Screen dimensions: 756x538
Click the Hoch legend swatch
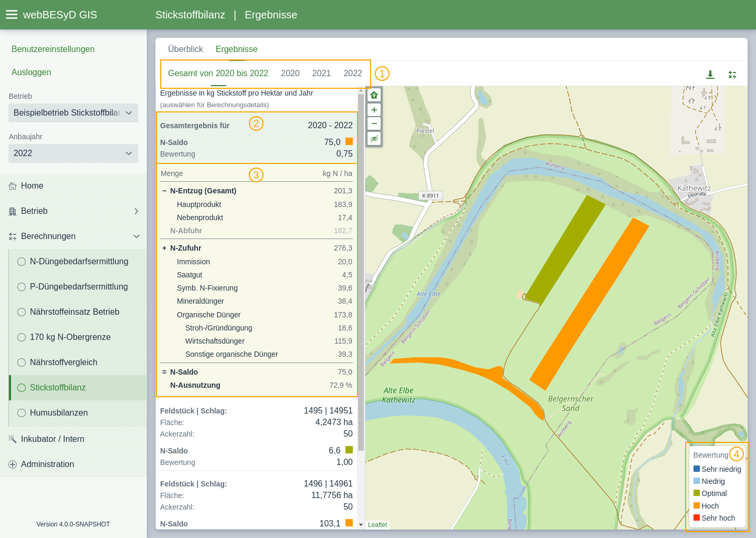pos(697,505)
